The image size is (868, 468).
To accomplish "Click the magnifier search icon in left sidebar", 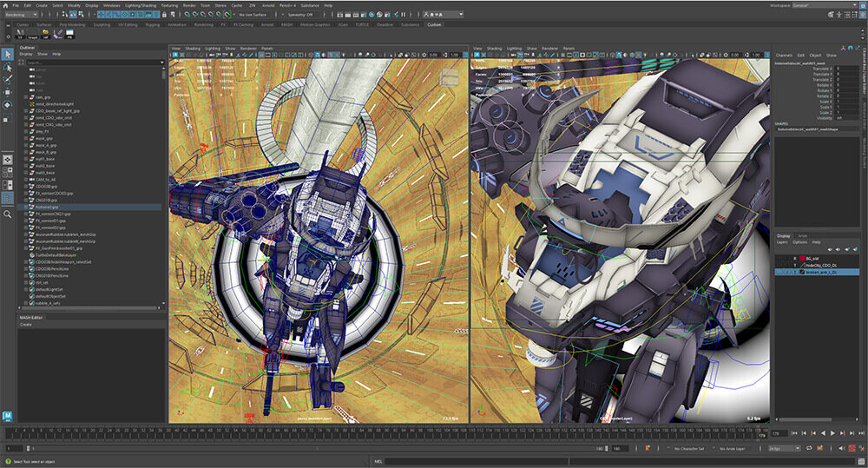I will [x=7, y=214].
